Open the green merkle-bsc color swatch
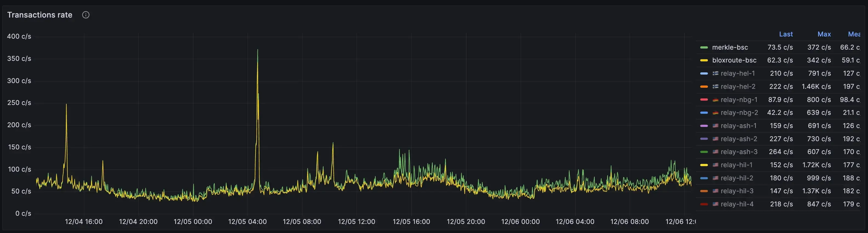This screenshot has width=868, height=233. (704, 47)
